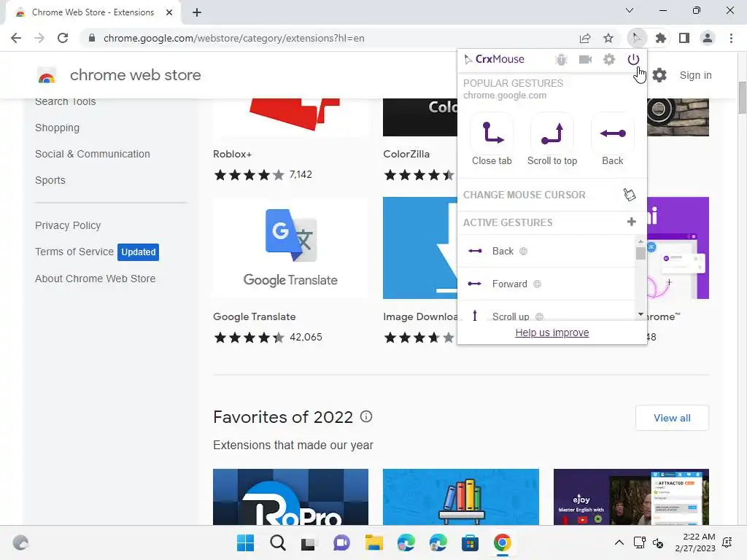Open a new tab with plus button
747x560 pixels.
tap(197, 12)
